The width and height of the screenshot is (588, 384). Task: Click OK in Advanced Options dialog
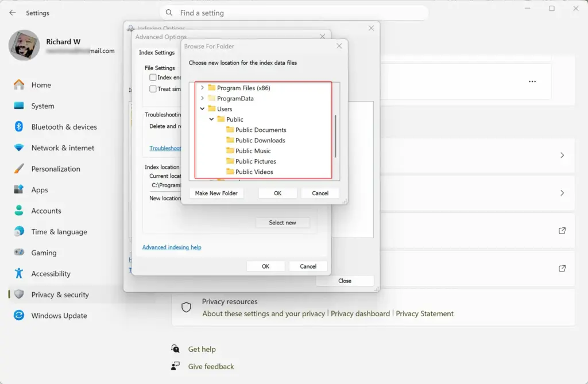click(x=265, y=266)
